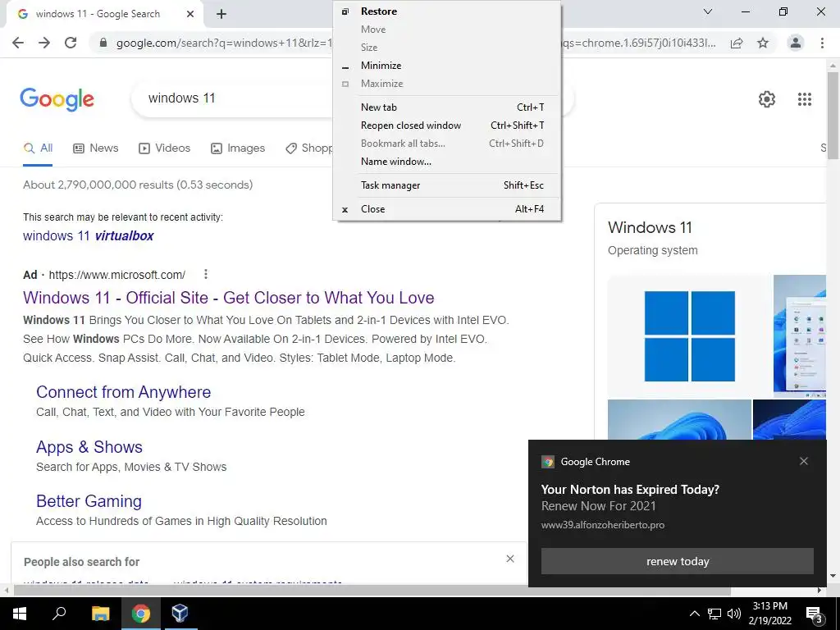Image resolution: width=840 pixels, height=630 pixels.
Task: Switch to the Videos results tab
Action: pos(164,148)
